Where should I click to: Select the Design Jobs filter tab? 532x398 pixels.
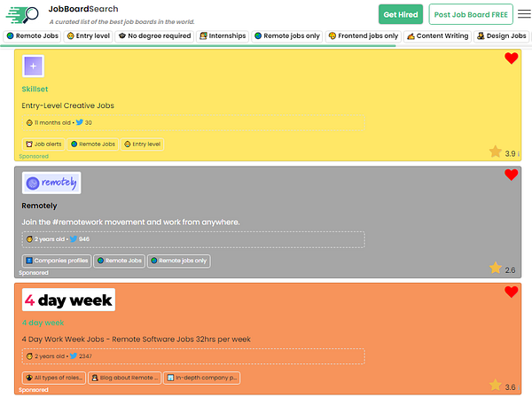[x=502, y=36]
